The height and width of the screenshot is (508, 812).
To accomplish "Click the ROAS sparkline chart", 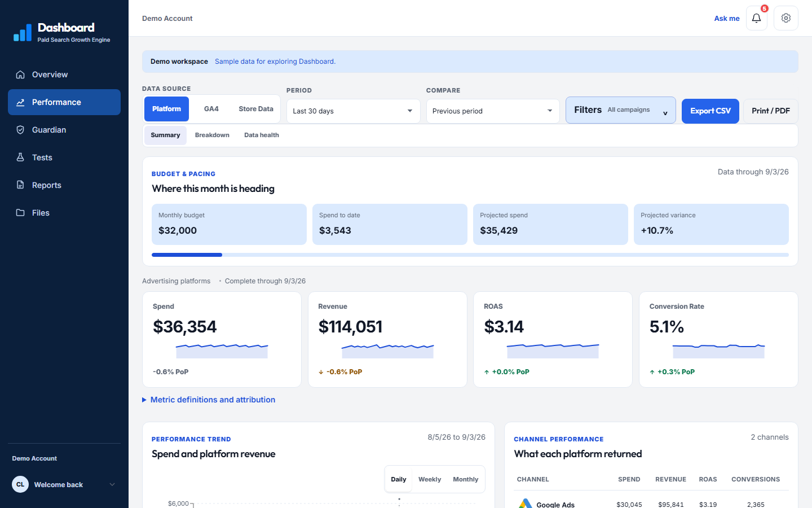I will [x=553, y=351].
